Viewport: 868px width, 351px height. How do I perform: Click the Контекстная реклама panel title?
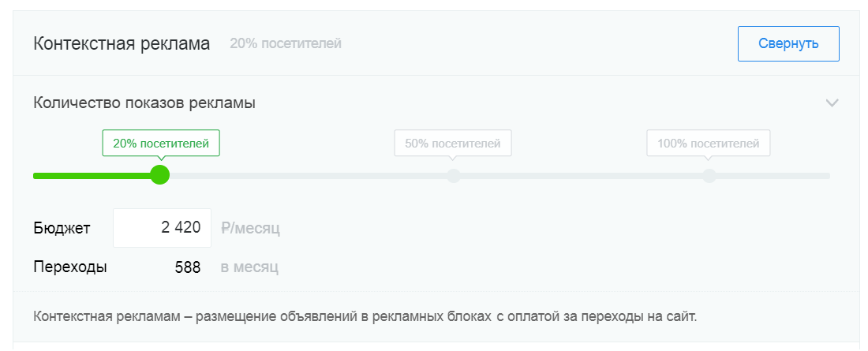pos(122,43)
